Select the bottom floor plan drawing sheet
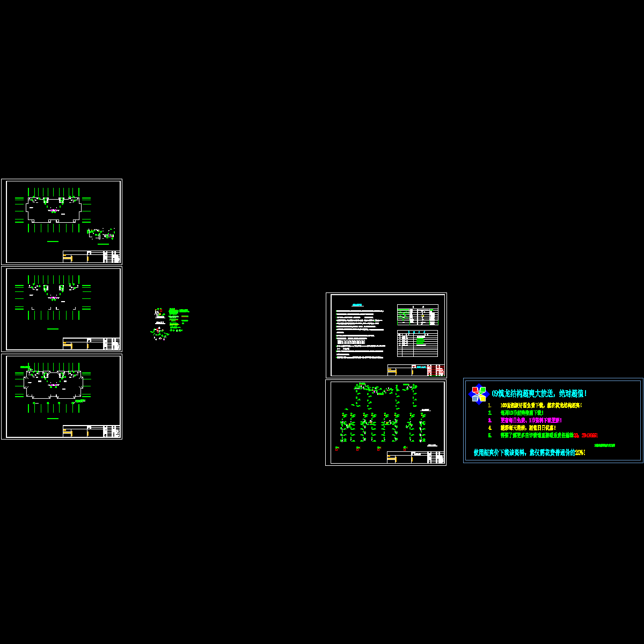This screenshot has height=644, width=644. (62, 397)
